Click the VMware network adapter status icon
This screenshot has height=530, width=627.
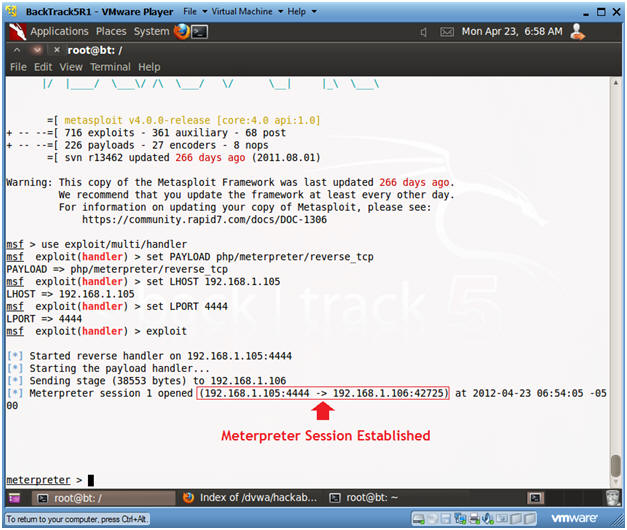(x=460, y=519)
